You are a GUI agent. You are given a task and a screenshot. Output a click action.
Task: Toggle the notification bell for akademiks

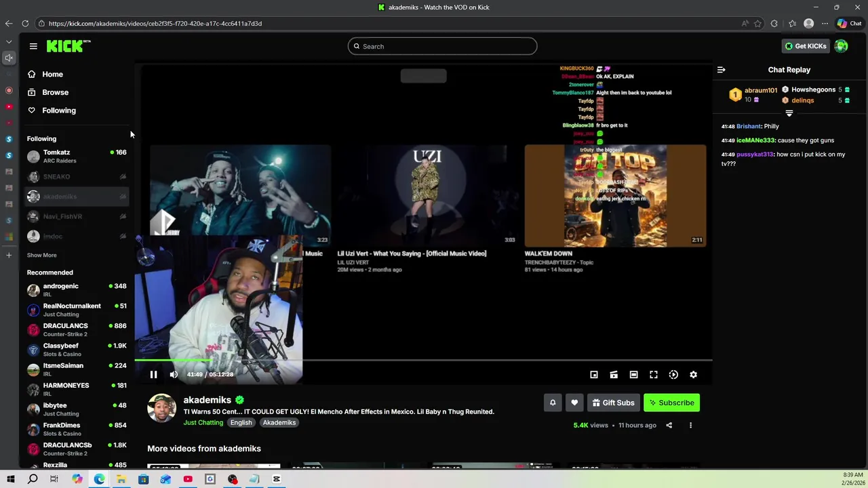pos(553,403)
